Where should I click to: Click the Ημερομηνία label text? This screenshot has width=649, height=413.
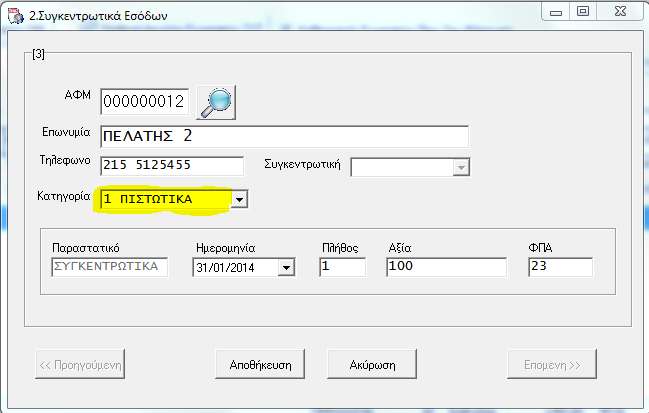click(225, 248)
